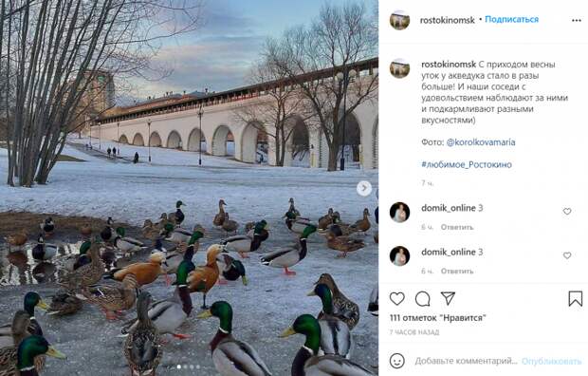588x376 pixels.
Task: Save post with bookmark icon
Action: coord(576,299)
